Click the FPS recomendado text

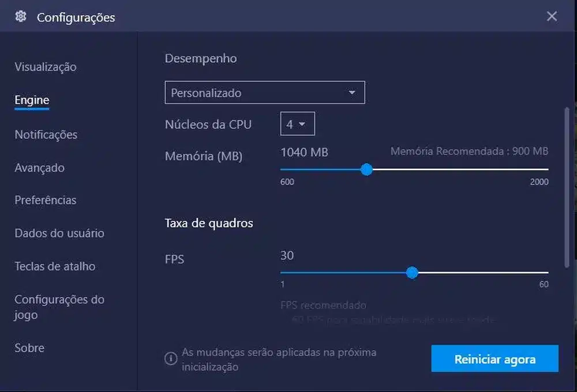(x=323, y=305)
